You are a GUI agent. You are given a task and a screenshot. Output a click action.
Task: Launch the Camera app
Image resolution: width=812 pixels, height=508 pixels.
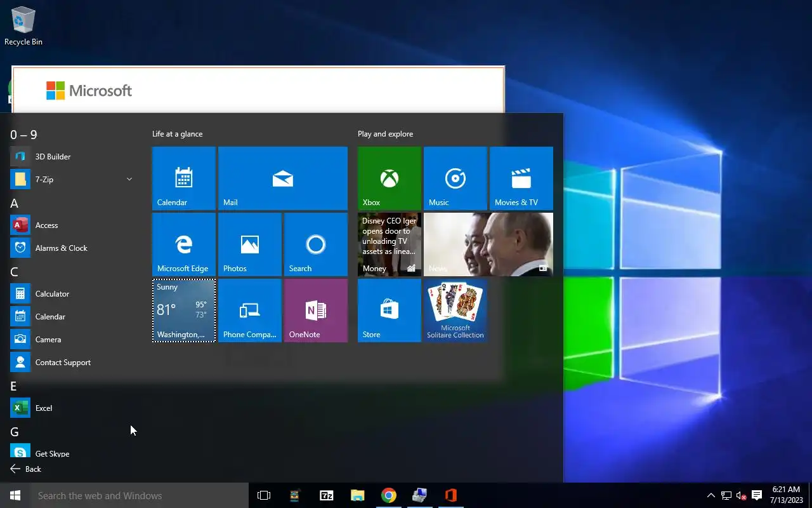71,340
